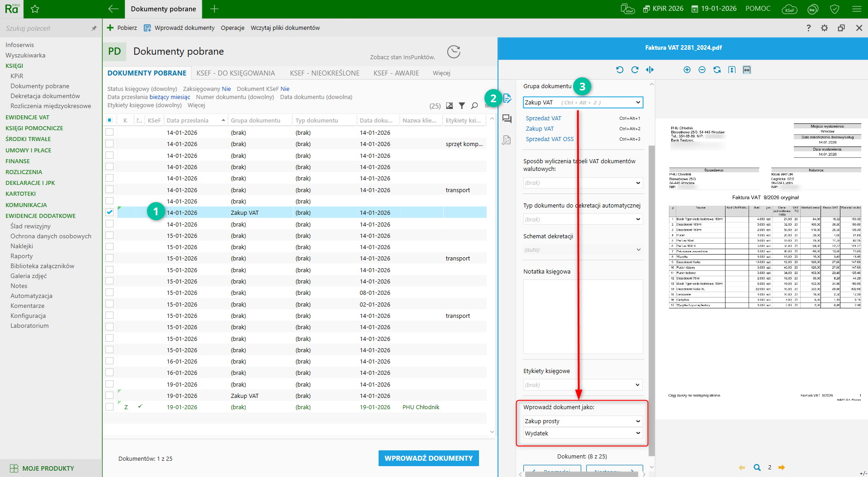Open the filter funnel above the list
Screen dimensions: 868x477
[x=462, y=106]
